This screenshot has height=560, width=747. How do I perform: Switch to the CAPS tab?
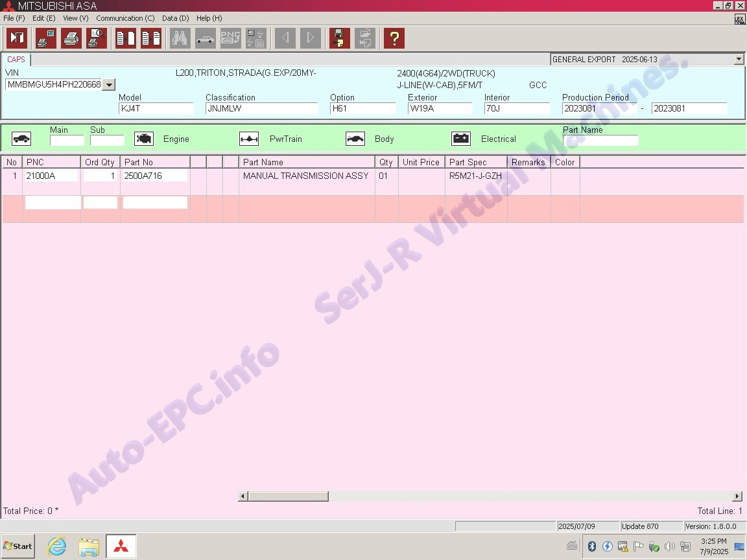(16, 60)
